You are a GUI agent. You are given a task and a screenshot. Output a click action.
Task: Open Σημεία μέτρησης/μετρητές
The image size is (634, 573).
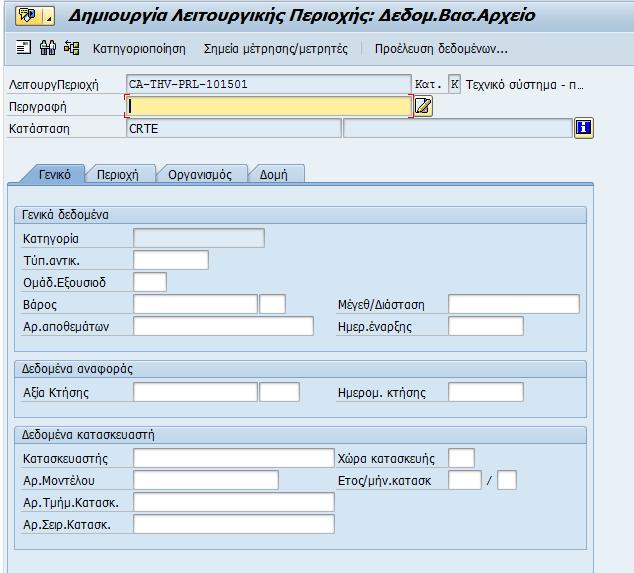tap(275, 49)
